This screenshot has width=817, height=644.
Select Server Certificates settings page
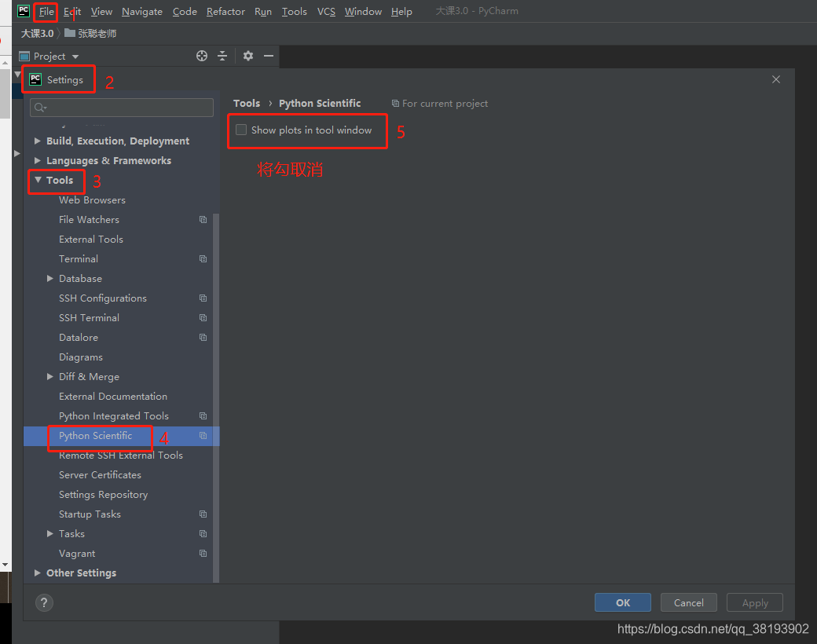(100, 474)
